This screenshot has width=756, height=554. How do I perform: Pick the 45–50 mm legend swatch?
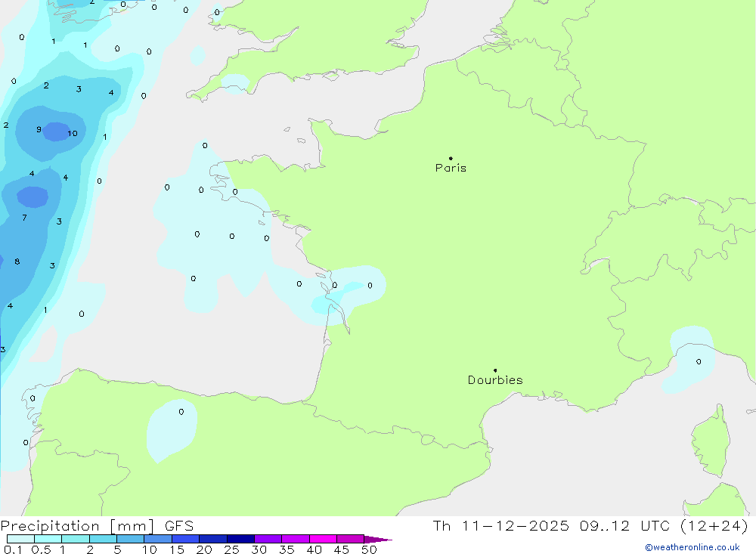tap(350, 539)
